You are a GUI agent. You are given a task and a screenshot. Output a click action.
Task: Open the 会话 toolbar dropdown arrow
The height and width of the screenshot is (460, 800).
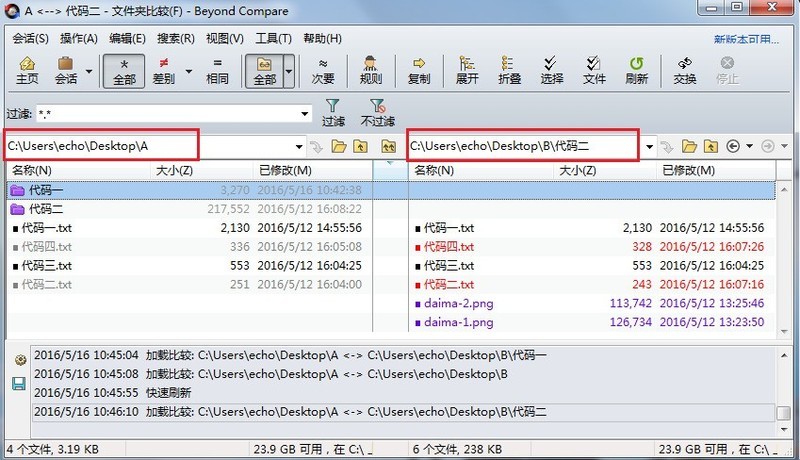(89, 71)
